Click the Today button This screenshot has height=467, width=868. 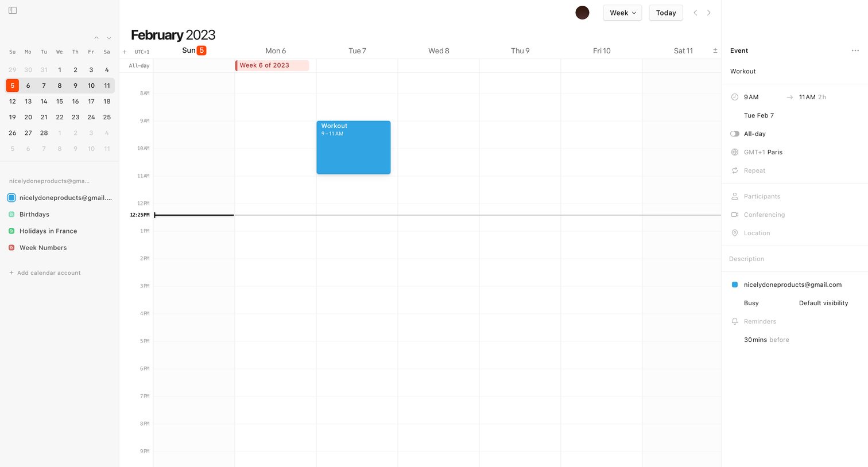click(666, 13)
